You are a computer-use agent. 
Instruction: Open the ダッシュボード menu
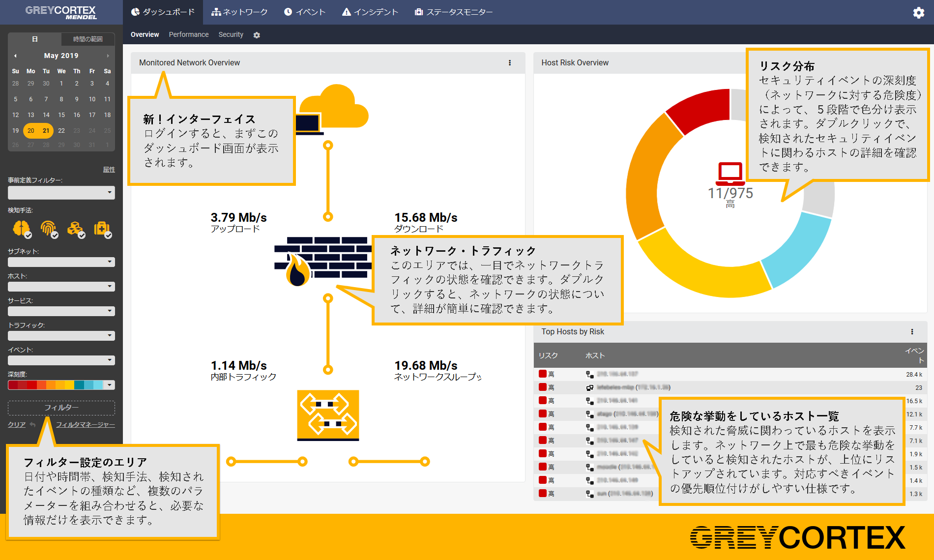(x=163, y=12)
